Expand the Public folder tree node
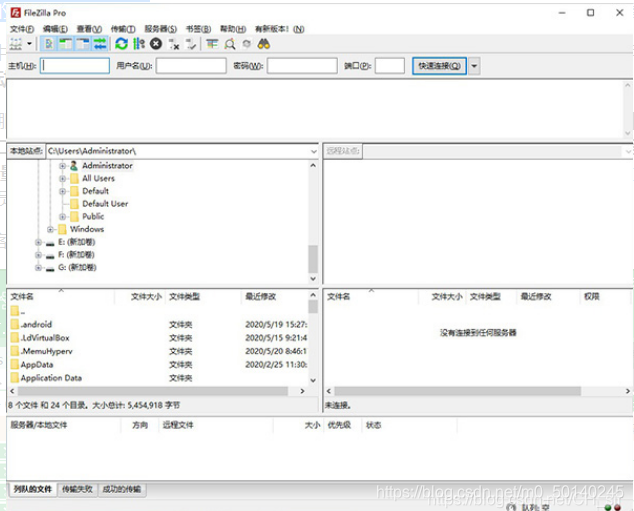Viewport: 634px width, 511px height. [x=62, y=216]
